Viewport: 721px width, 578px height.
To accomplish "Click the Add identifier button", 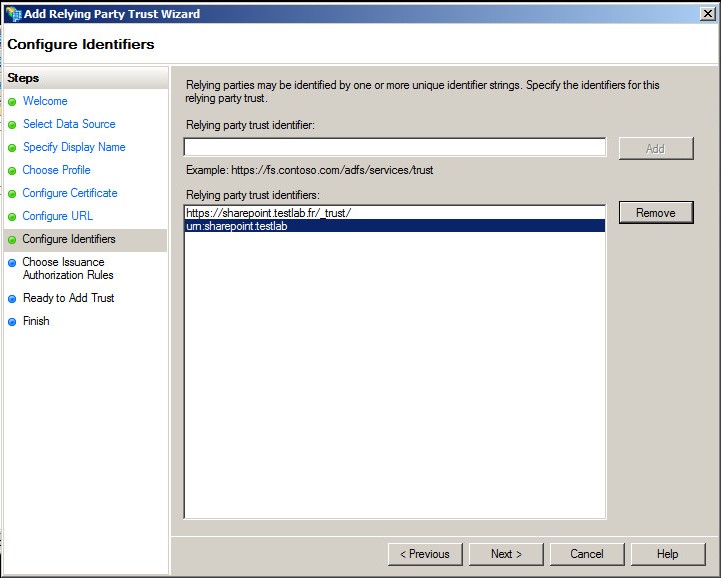I will (x=656, y=149).
